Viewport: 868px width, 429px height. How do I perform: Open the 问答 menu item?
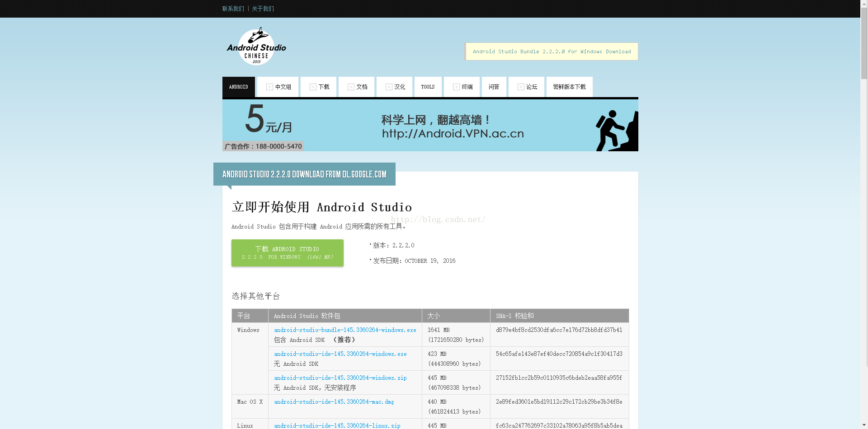click(x=494, y=87)
